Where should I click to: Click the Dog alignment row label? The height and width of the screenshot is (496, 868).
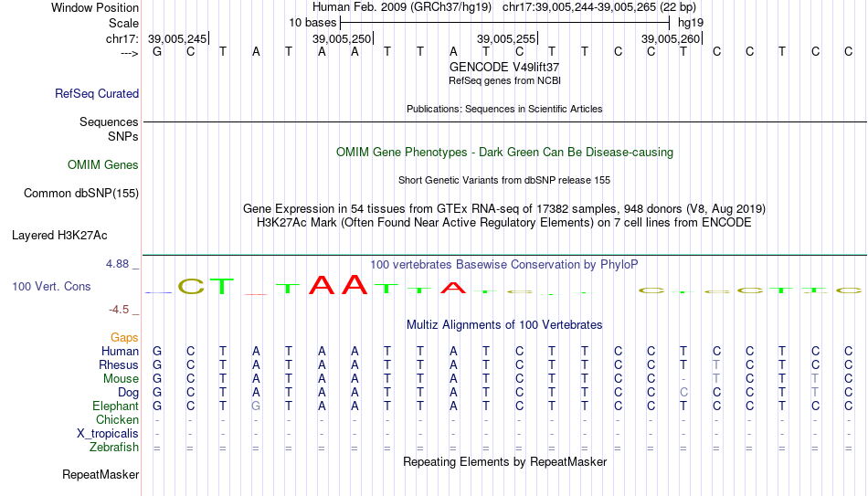129,393
